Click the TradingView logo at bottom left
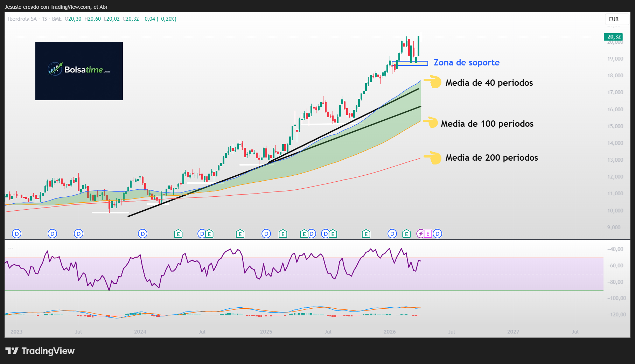 40,351
